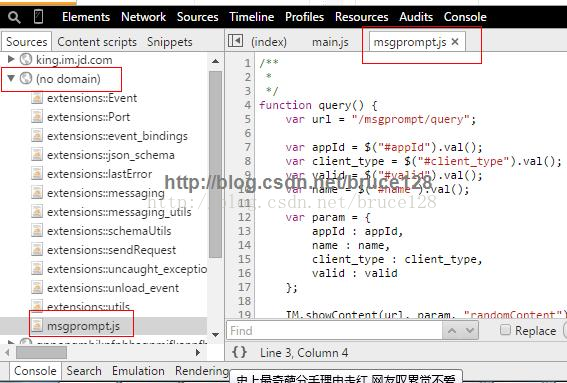The image size is (567, 383).
Task: Click into the Find input field
Action: pyautogui.click(x=334, y=331)
